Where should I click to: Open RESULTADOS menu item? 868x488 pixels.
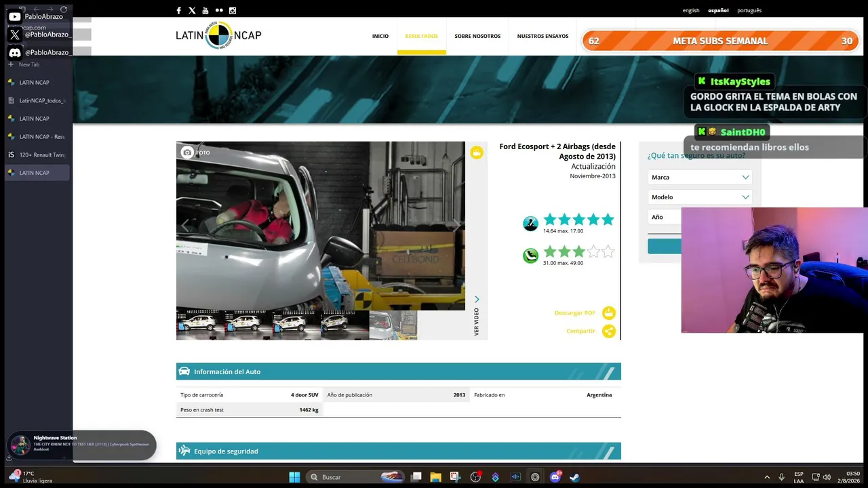[422, 36]
